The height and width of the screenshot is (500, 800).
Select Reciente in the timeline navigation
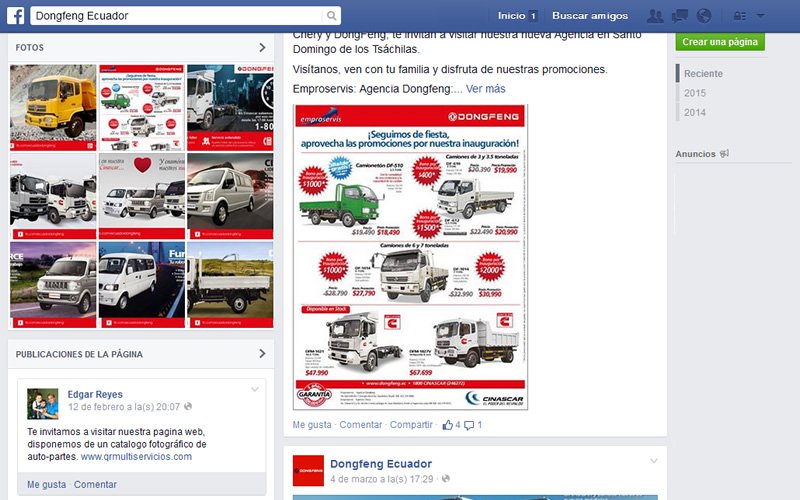(x=703, y=74)
